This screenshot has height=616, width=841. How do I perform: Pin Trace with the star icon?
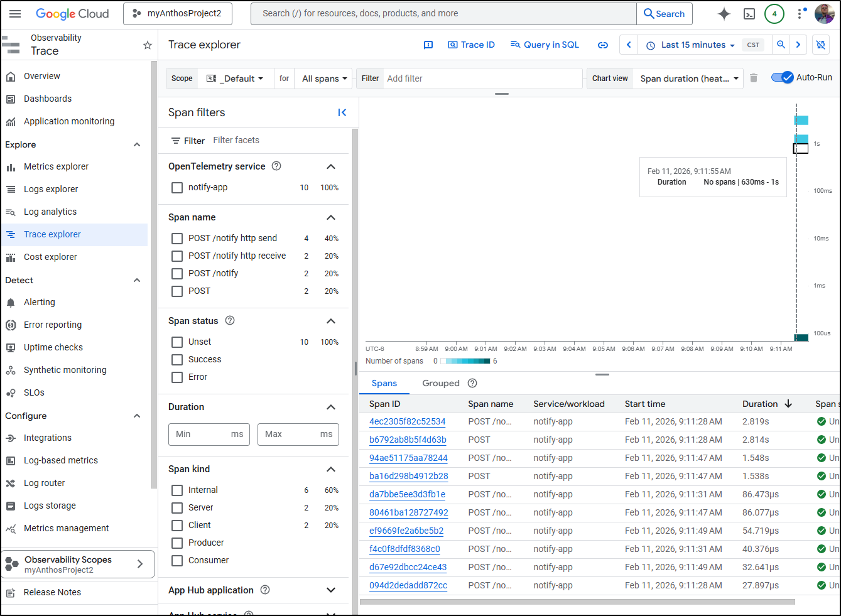148,45
